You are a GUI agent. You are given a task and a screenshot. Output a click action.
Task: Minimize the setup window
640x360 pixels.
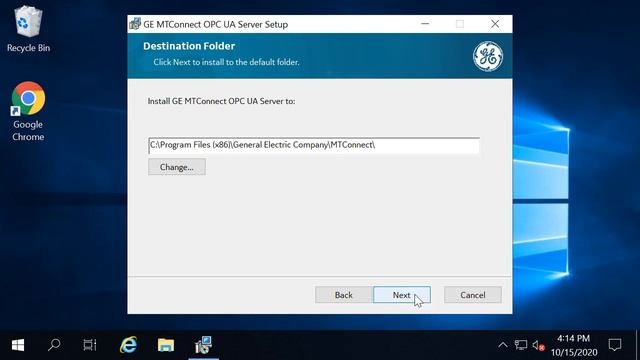click(425, 24)
